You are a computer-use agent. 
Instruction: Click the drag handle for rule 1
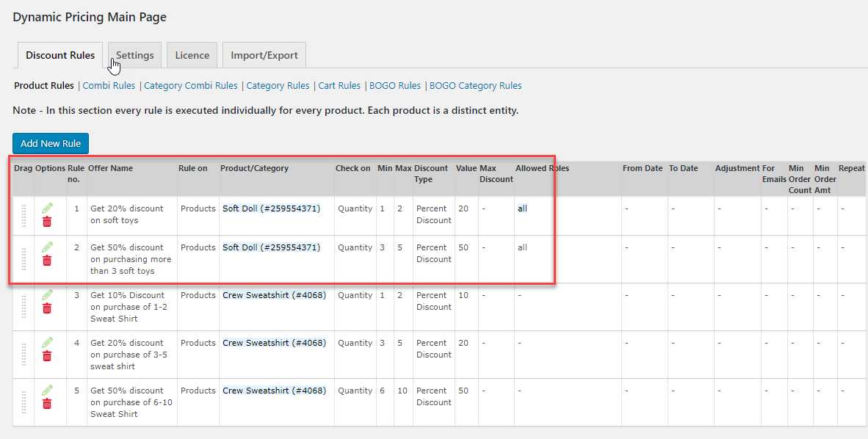coord(23,215)
